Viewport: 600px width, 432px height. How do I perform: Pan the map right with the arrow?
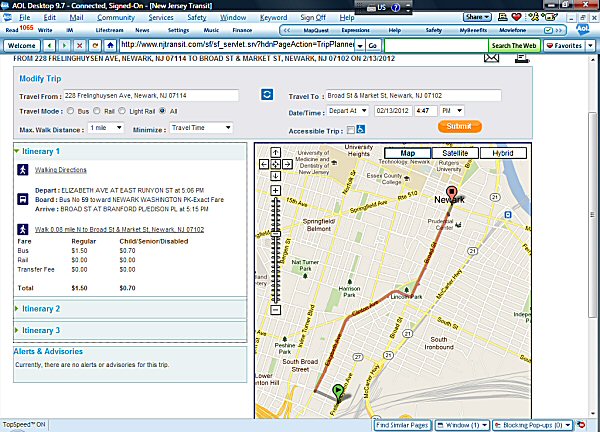coord(287,164)
